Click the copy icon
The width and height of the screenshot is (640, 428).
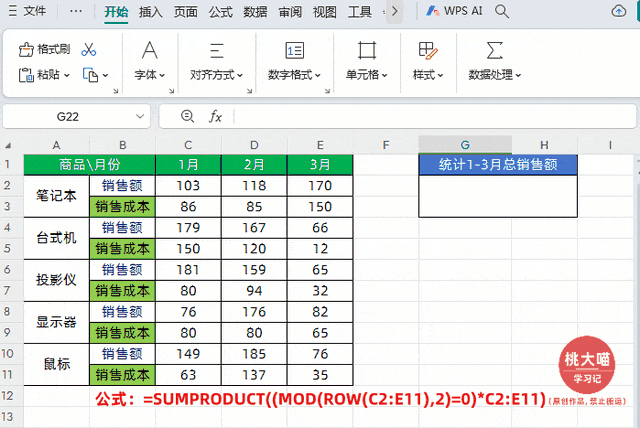(x=90, y=75)
